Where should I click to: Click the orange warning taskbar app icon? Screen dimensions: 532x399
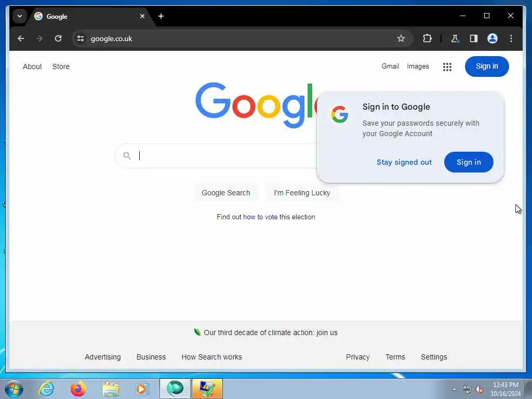coord(207,389)
